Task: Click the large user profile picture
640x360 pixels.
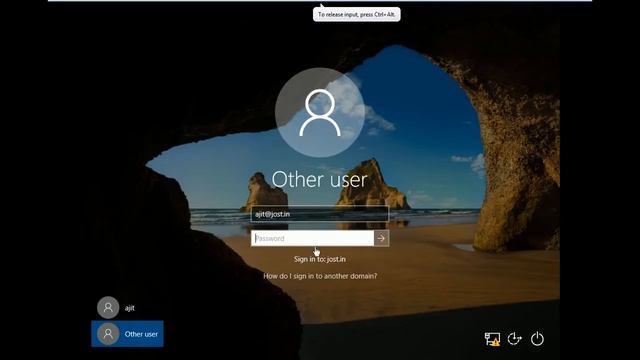Action: click(x=320, y=113)
